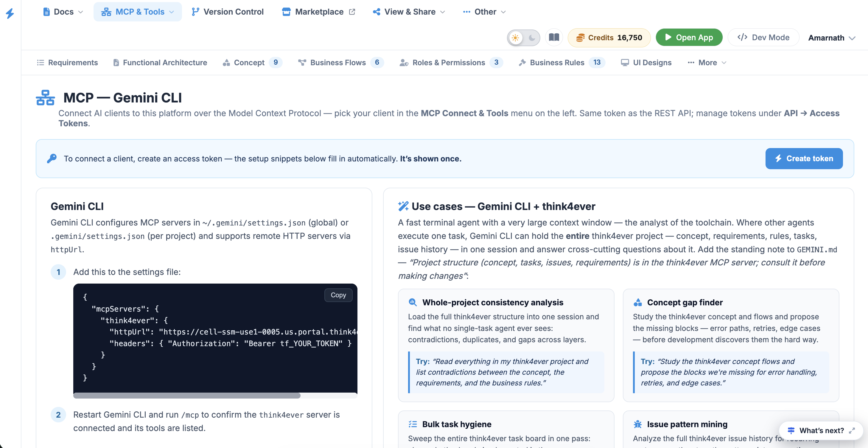Open Functional Architecture tab
The height and width of the screenshot is (448, 868).
click(x=160, y=63)
